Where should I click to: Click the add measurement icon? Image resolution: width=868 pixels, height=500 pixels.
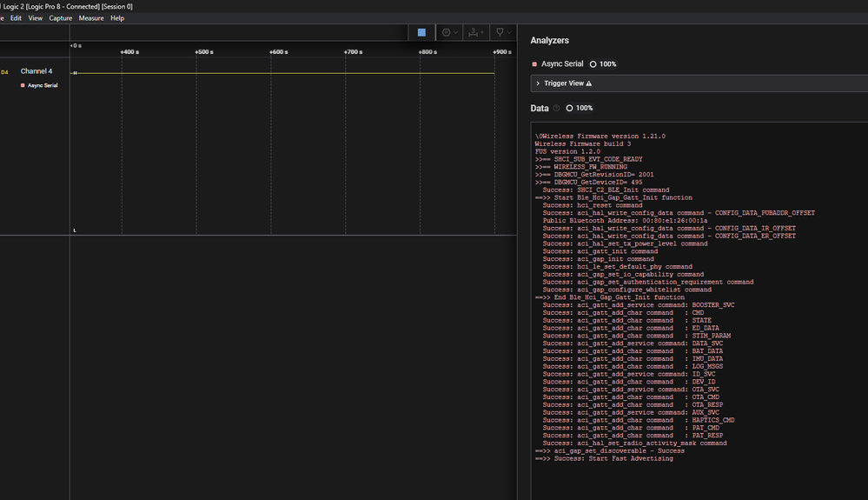[475, 32]
